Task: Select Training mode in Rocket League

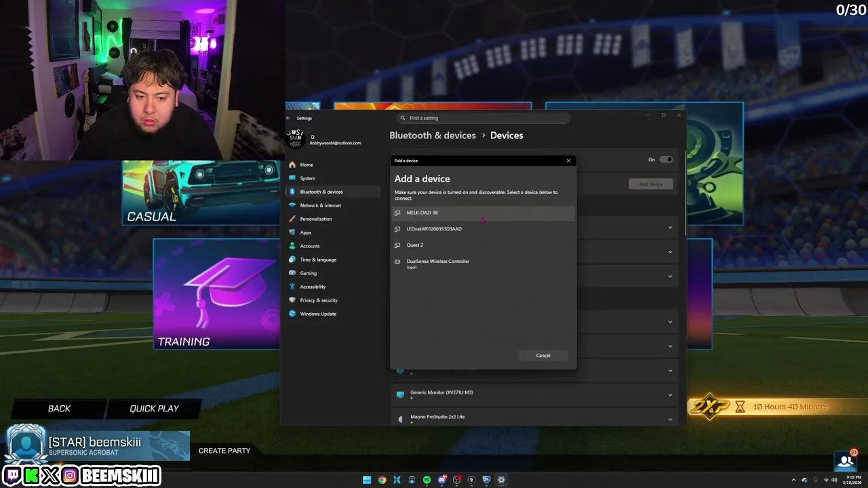Action: coord(217,294)
